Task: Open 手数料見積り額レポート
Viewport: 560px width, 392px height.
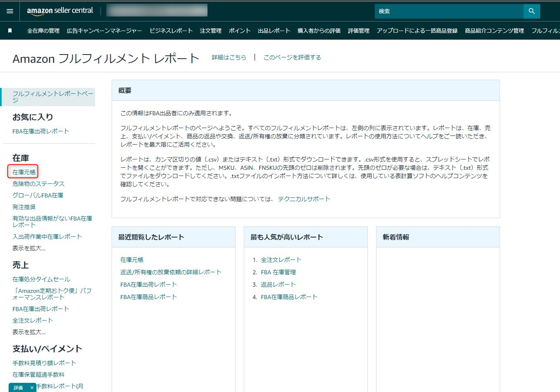Action: [44, 363]
